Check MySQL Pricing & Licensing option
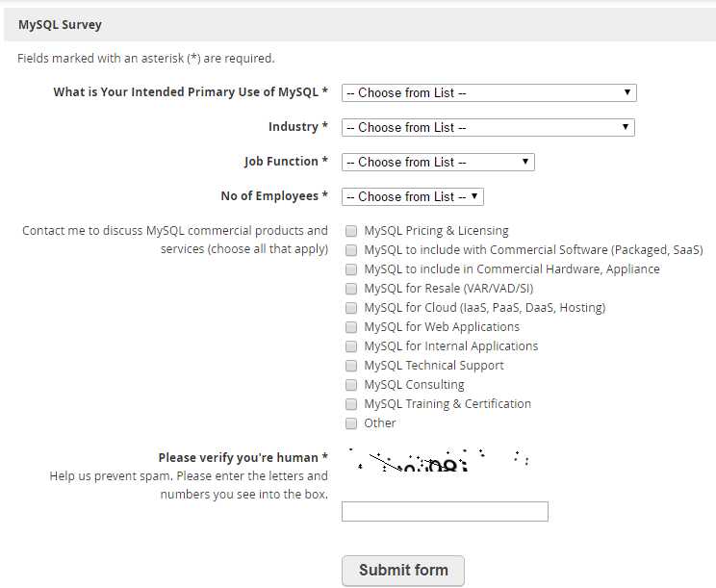The height and width of the screenshot is (588, 716). [351, 231]
